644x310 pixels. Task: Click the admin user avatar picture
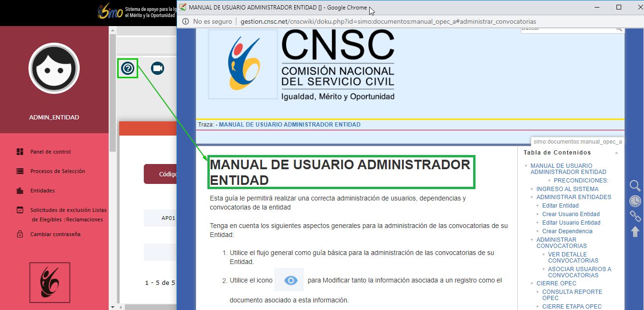[54, 70]
